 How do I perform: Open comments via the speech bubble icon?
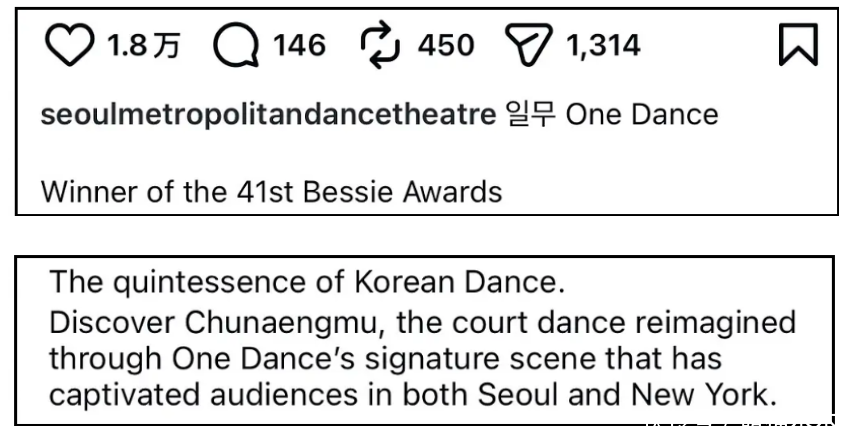[x=236, y=46]
